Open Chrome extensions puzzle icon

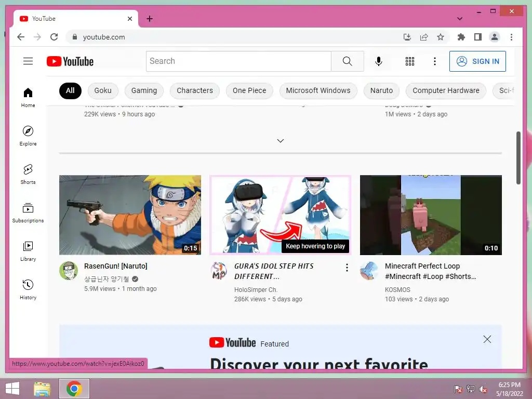(461, 37)
